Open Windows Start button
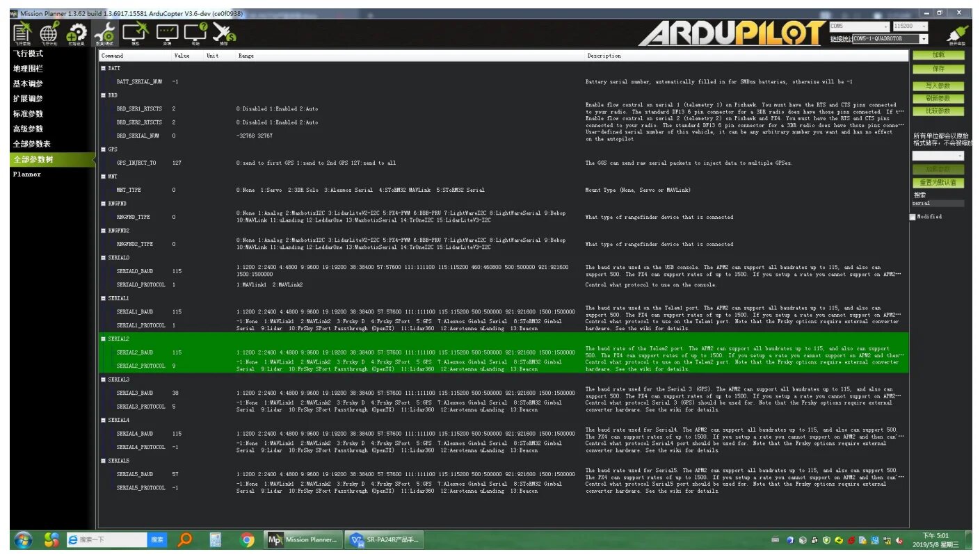Screen dimensions: 980x554 (x=22, y=539)
